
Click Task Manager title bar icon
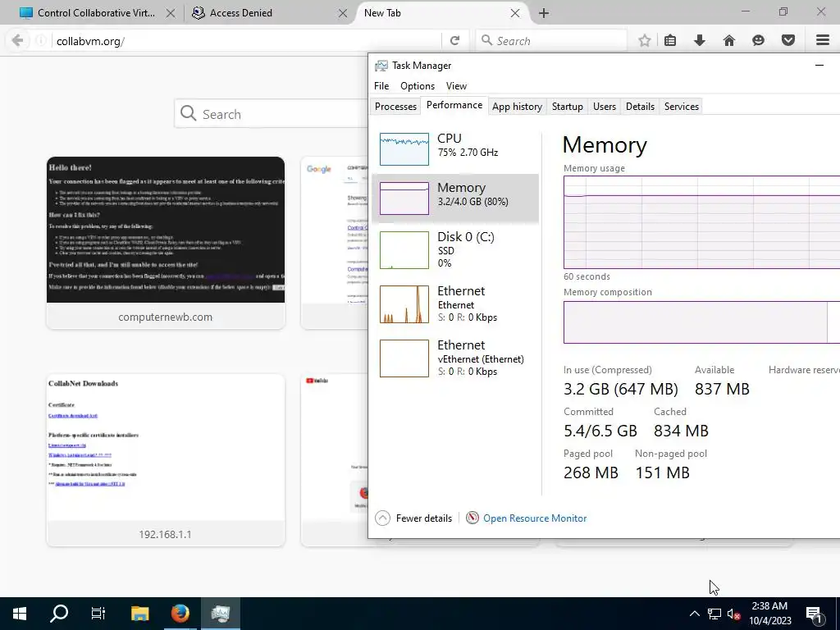pos(381,66)
